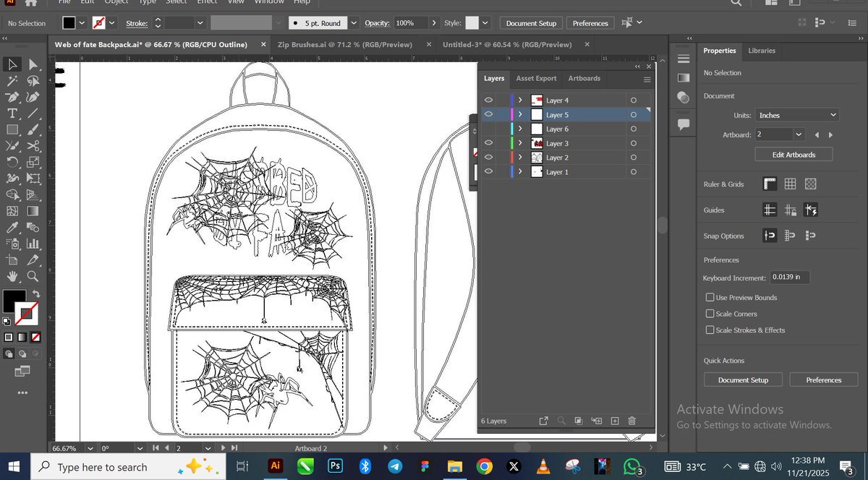This screenshot has height=480, width=868.
Task: Select the Type tool
Action: pos(12,113)
